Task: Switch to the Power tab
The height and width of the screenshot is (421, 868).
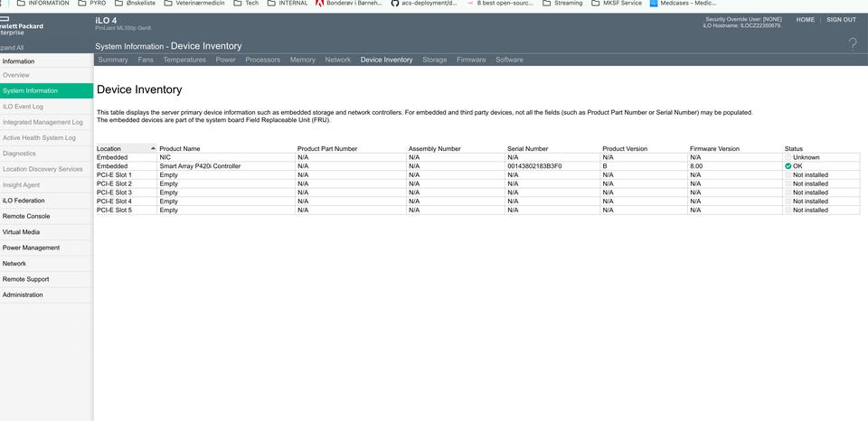Action: click(x=225, y=60)
